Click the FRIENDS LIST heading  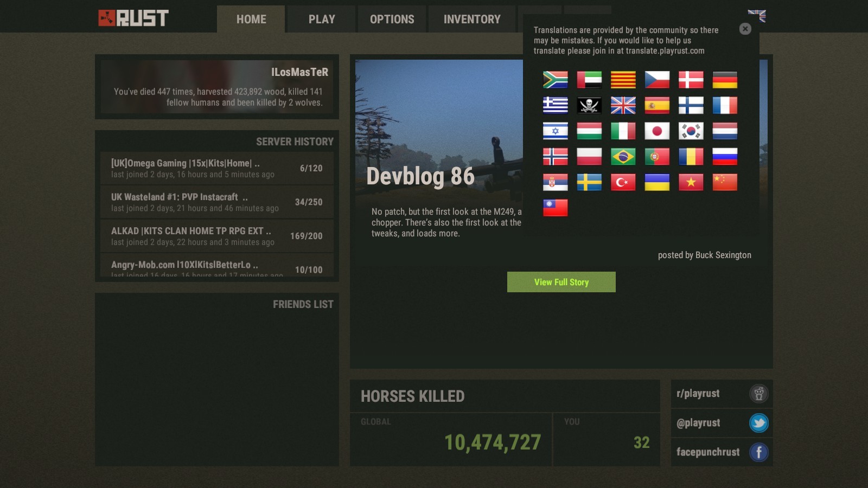[x=303, y=304]
